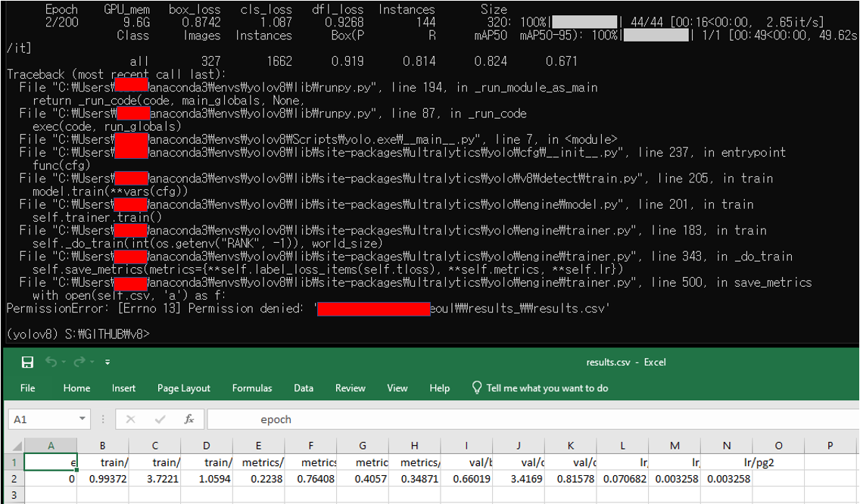The image size is (860, 504).
Task: Select row 2 header
Action: (14, 478)
